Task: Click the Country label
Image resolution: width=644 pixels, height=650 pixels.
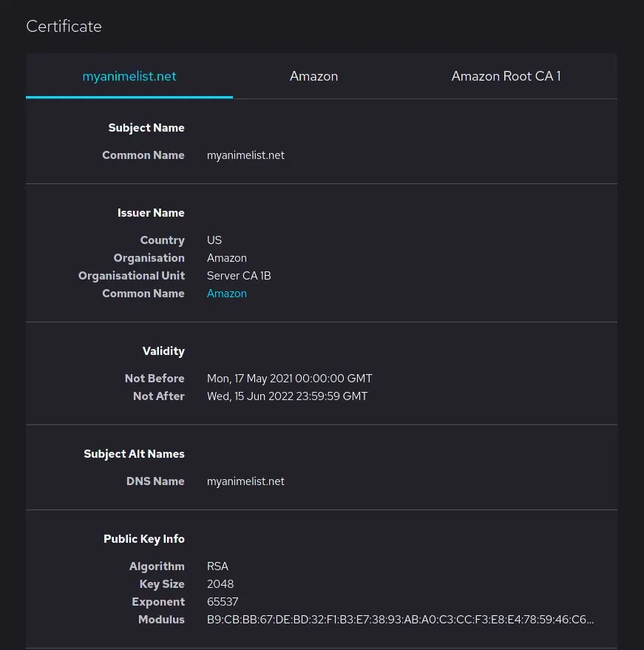Action: point(163,240)
